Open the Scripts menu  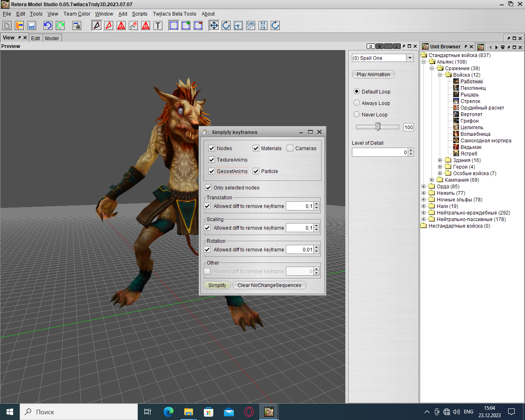pos(139,14)
